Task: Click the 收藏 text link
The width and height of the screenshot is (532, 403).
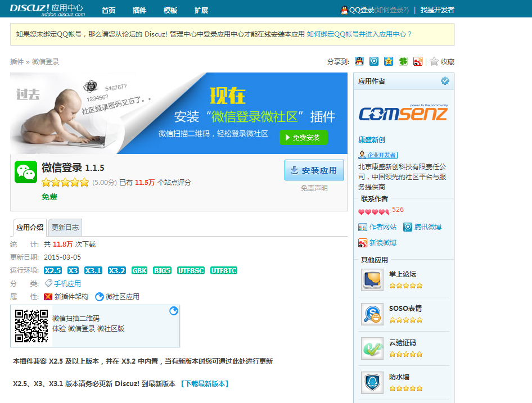Action: tap(448, 62)
